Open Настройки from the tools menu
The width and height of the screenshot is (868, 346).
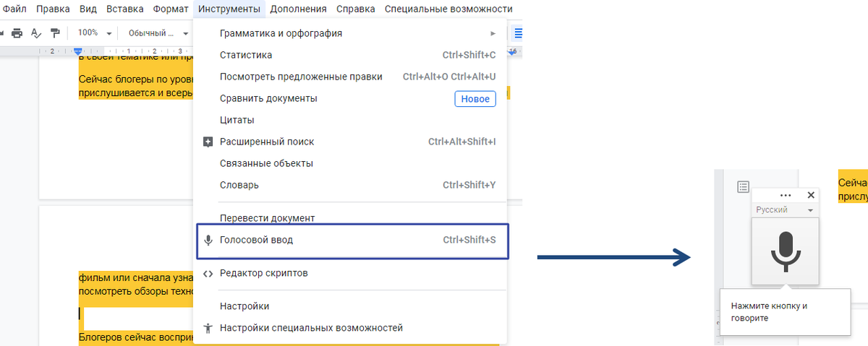click(x=351, y=306)
